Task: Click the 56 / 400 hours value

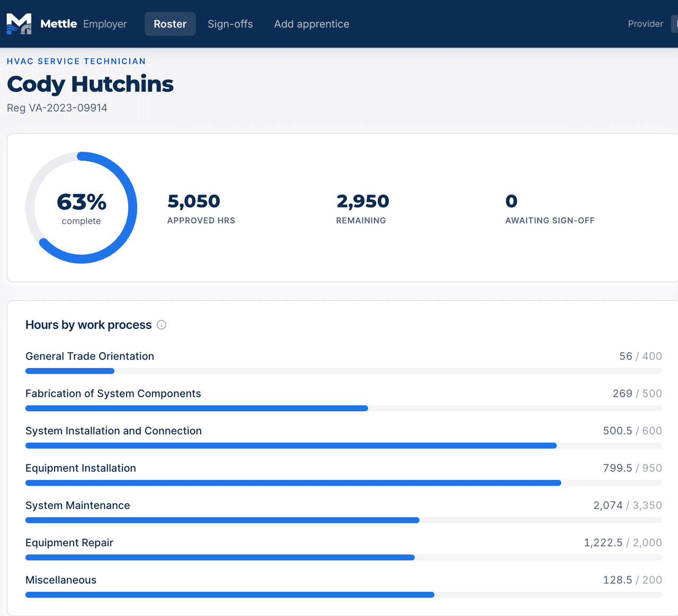Action: (x=640, y=356)
